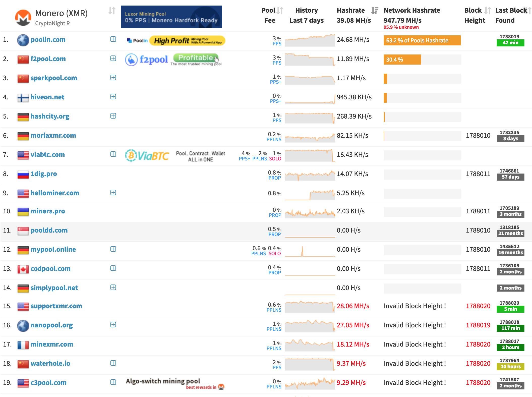Click the German flag beside simplypool.net

coord(23,289)
